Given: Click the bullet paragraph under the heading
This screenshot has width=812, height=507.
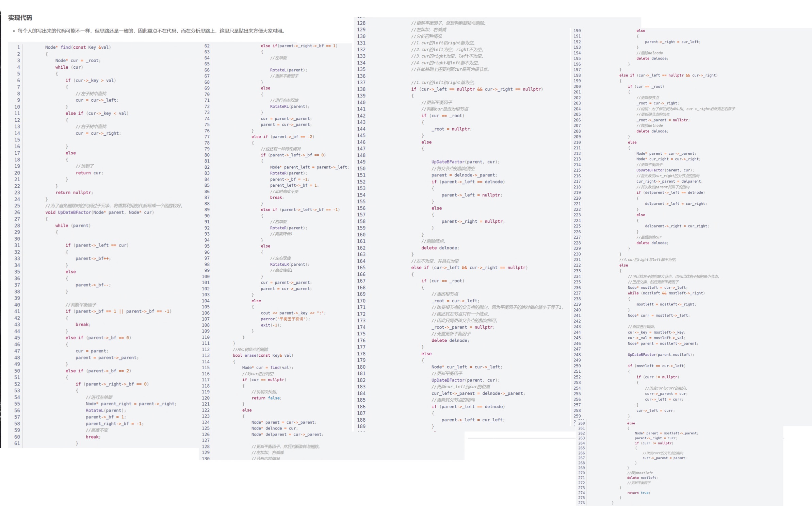Looking at the screenshot, I should click(x=151, y=31).
